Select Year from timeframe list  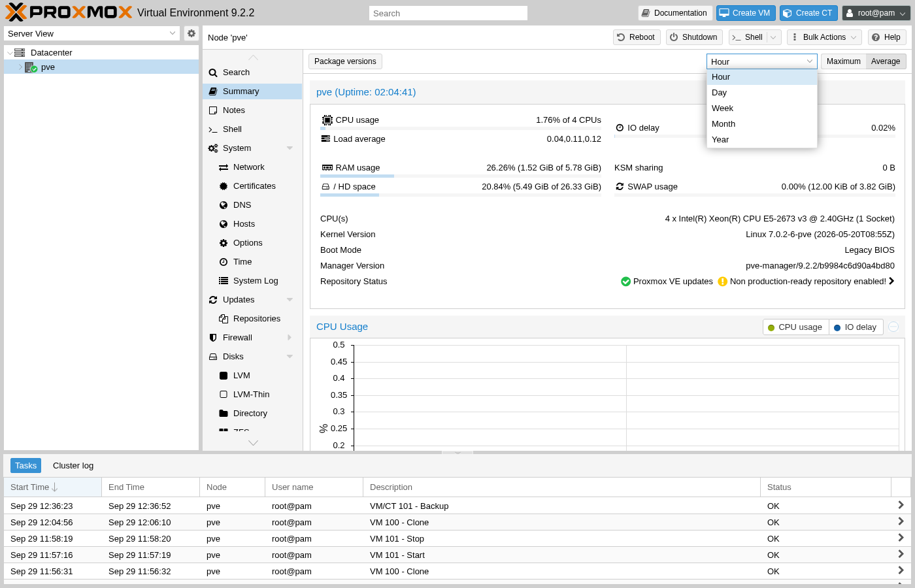762,140
